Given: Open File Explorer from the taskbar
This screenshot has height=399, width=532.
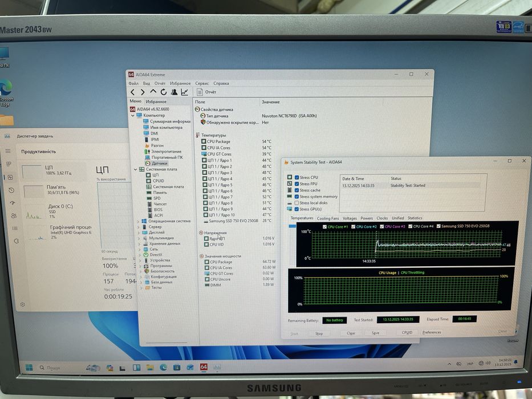Looking at the screenshot, I should [x=150, y=367].
